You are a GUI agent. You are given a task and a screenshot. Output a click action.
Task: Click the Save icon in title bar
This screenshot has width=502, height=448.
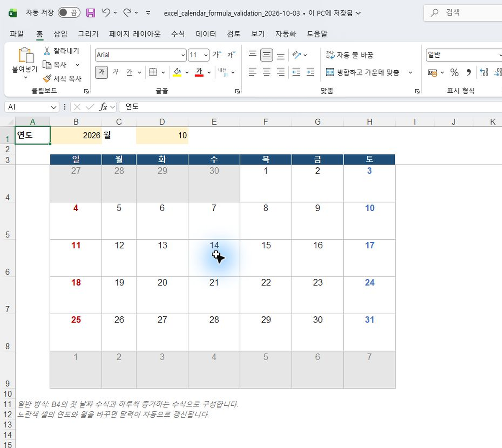coord(90,13)
